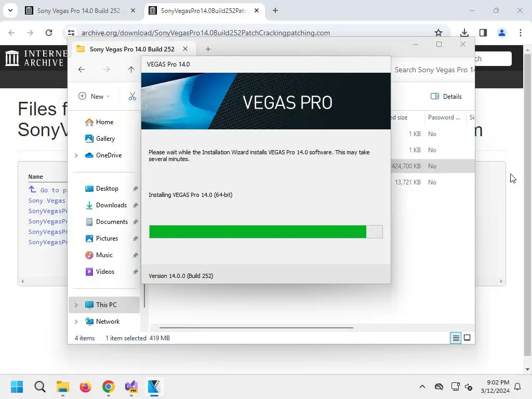Sort by Password column header
This screenshot has width=532, height=399.
tap(445, 117)
